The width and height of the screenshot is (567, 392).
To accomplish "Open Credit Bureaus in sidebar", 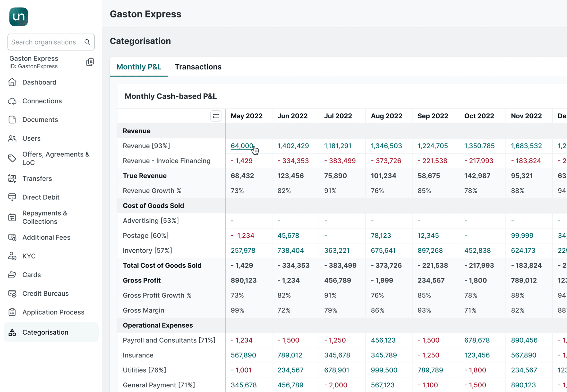I will pyautogui.click(x=45, y=294).
